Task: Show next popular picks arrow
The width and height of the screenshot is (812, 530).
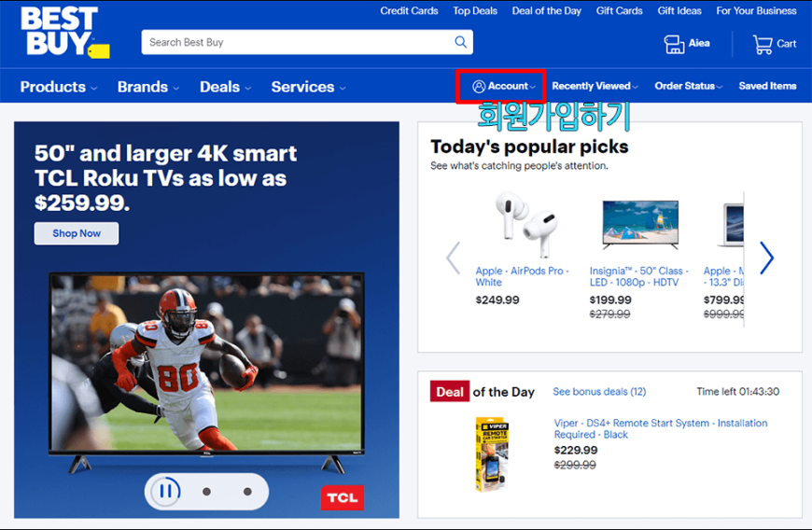Action: pyautogui.click(x=767, y=258)
